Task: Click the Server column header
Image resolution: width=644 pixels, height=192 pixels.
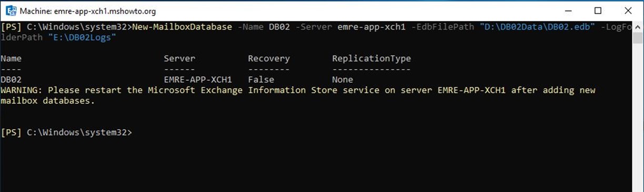Action: point(179,59)
